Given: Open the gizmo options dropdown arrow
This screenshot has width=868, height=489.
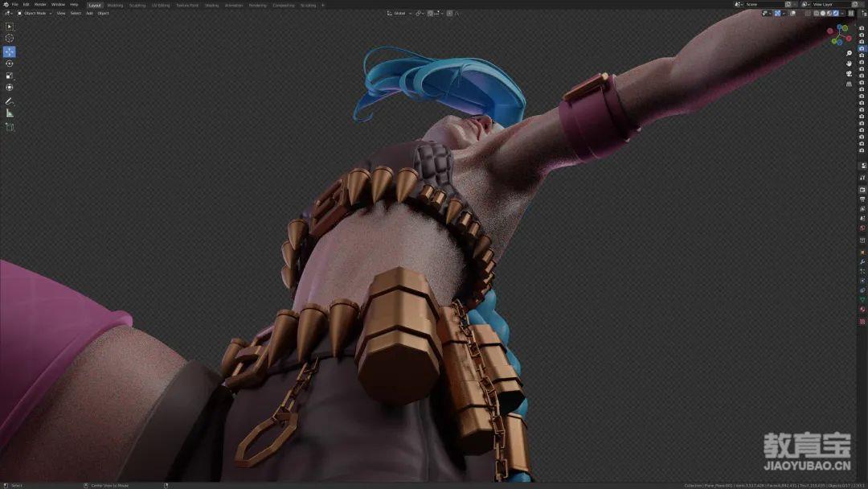Looking at the screenshot, I should (x=784, y=14).
